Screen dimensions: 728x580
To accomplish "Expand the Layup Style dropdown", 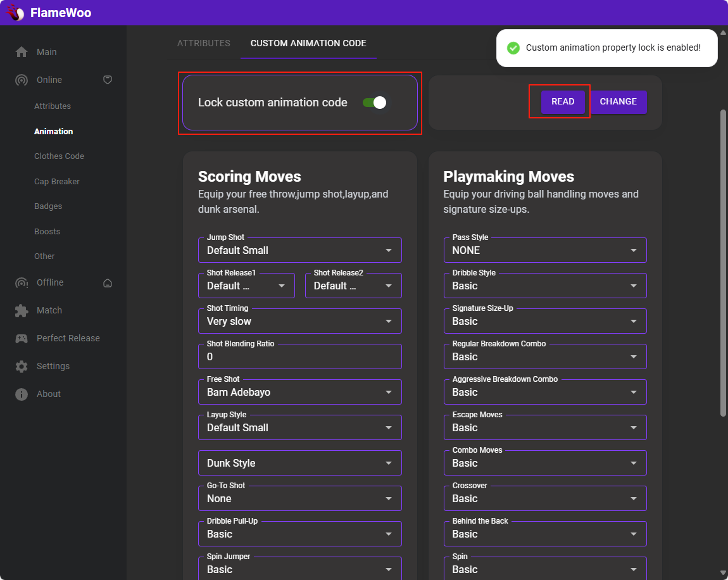I will [x=300, y=427].
